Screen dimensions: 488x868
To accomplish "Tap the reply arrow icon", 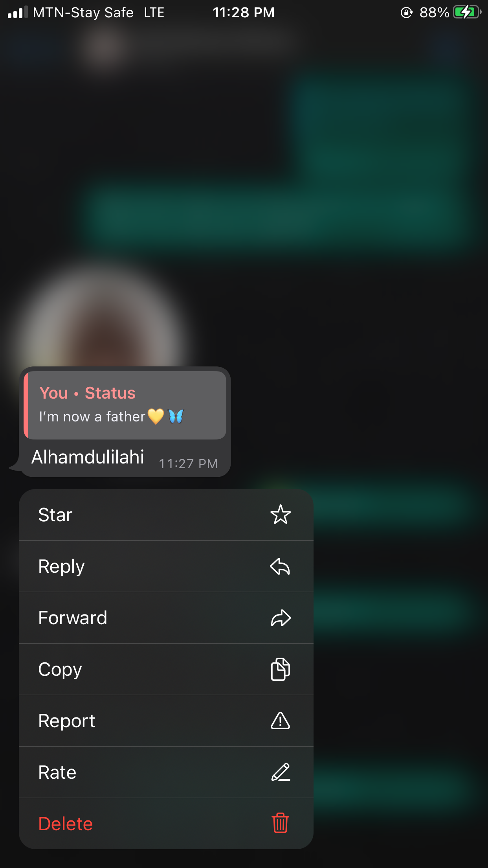I will [x=280, y=566].
